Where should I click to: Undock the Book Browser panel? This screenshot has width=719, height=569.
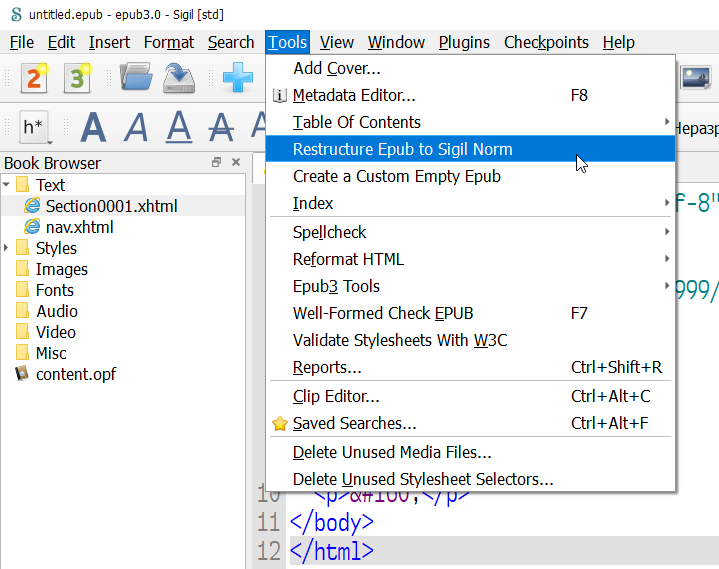click(x=216, y=162)
